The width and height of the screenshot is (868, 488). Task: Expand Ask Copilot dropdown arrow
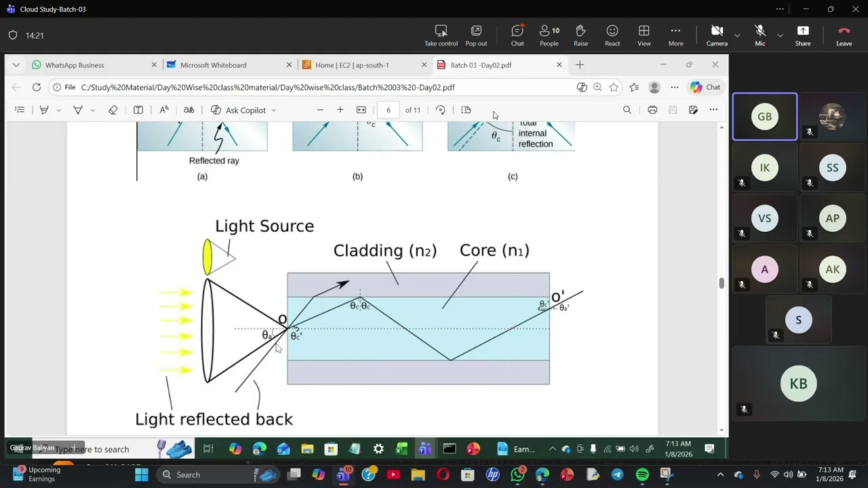pyautogui.click(x=273, y=110)
